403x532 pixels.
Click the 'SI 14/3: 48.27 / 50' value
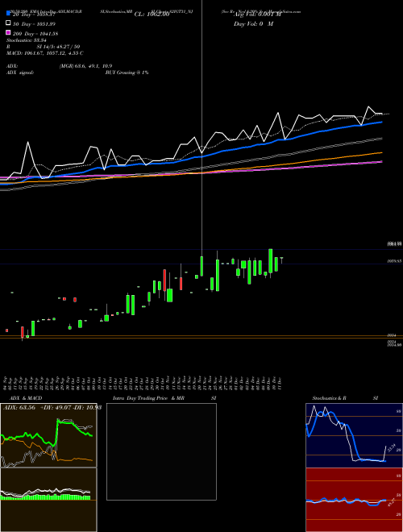click(x=58, y=47)
